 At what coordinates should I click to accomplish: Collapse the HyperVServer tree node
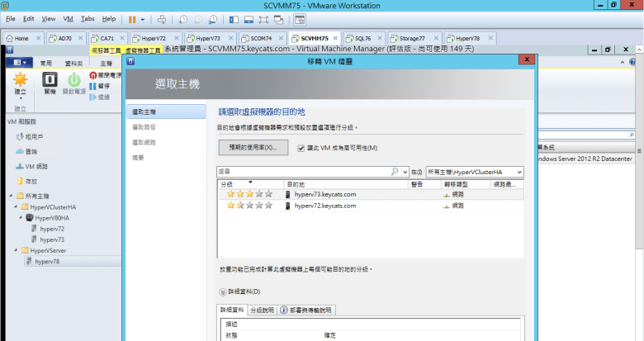coord(15,249)
